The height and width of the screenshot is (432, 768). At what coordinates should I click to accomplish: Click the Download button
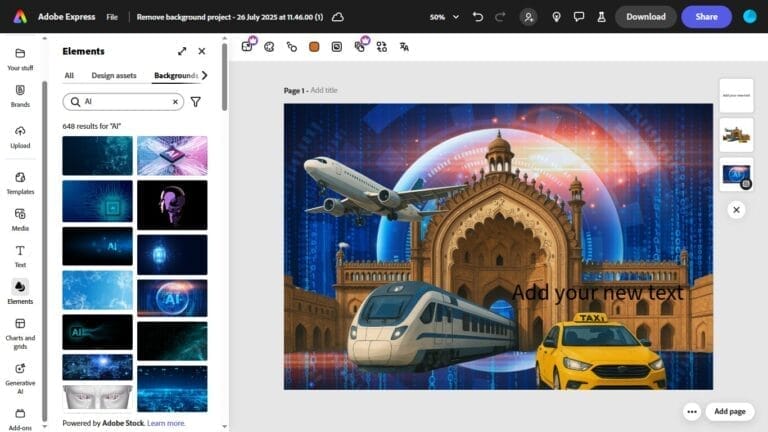(645, 17)
